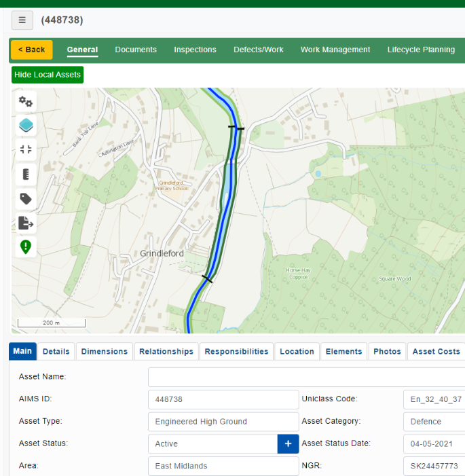Click the Asset Type field
Viewport: 465px width, 476px height.
223,422
